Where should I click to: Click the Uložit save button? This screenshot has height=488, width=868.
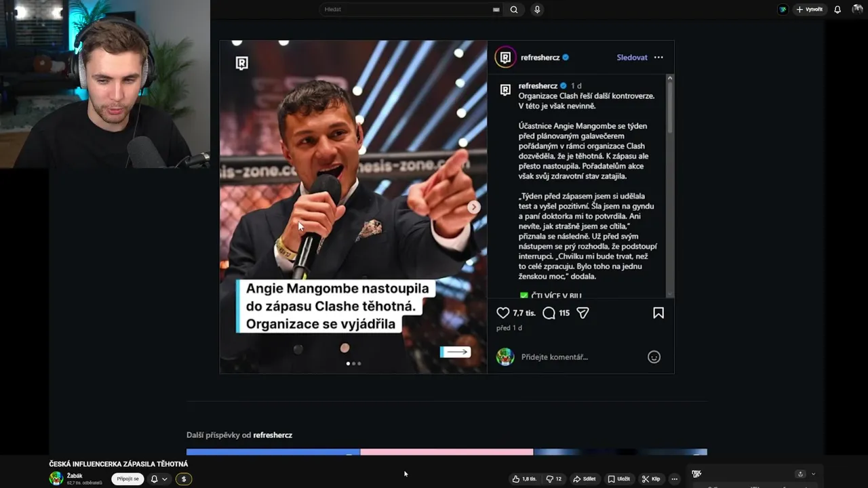(618, 479)
